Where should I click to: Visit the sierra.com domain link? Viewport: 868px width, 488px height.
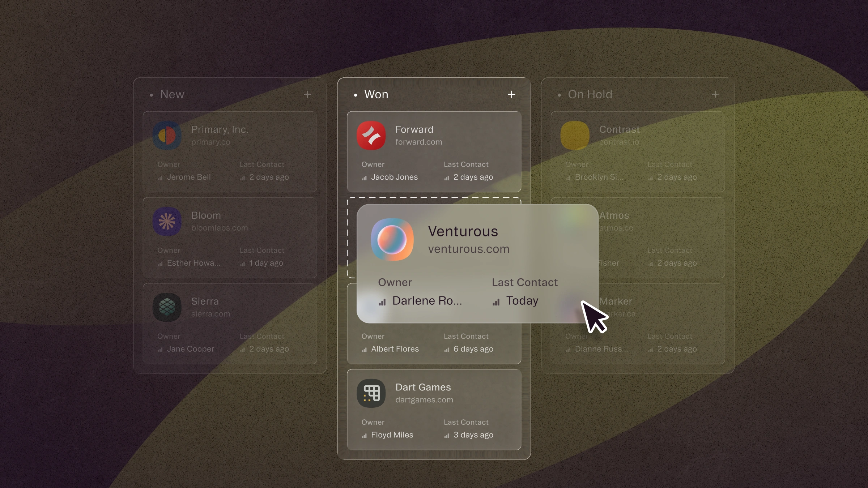tap(210, 314)
